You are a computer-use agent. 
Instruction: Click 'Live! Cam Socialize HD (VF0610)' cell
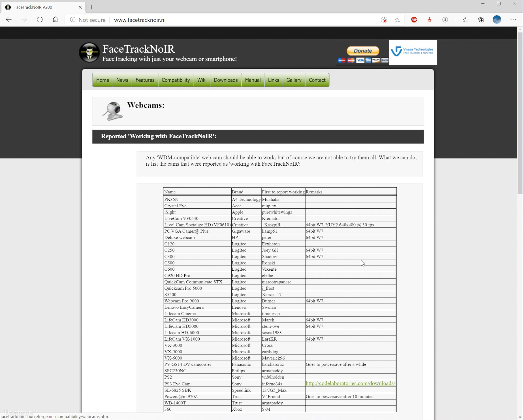[x=197, y=225]
